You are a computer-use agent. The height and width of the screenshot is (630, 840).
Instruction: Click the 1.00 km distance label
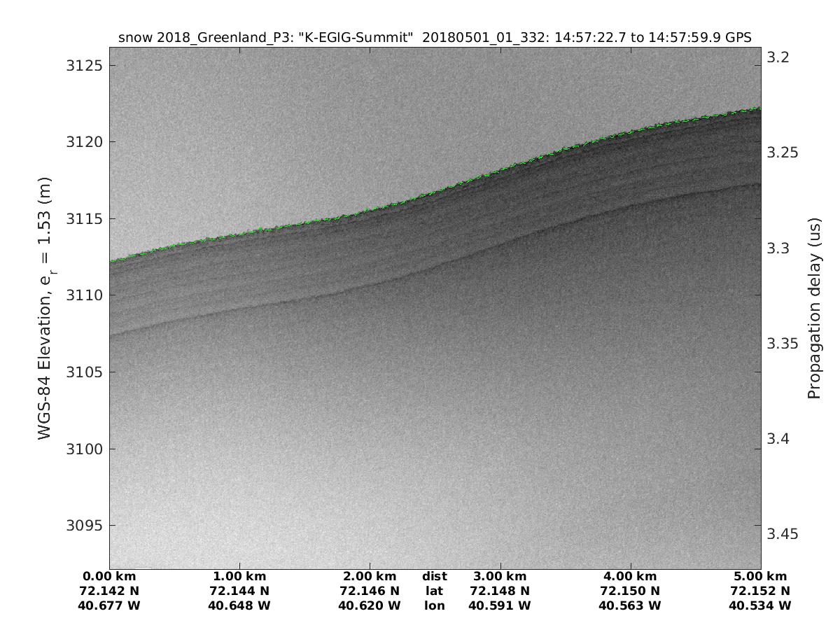click(x=239, y=577)
